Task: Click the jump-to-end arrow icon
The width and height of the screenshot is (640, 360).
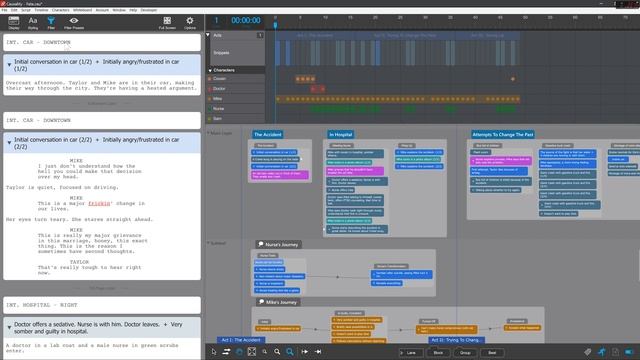Action: (x=318, y=352)
